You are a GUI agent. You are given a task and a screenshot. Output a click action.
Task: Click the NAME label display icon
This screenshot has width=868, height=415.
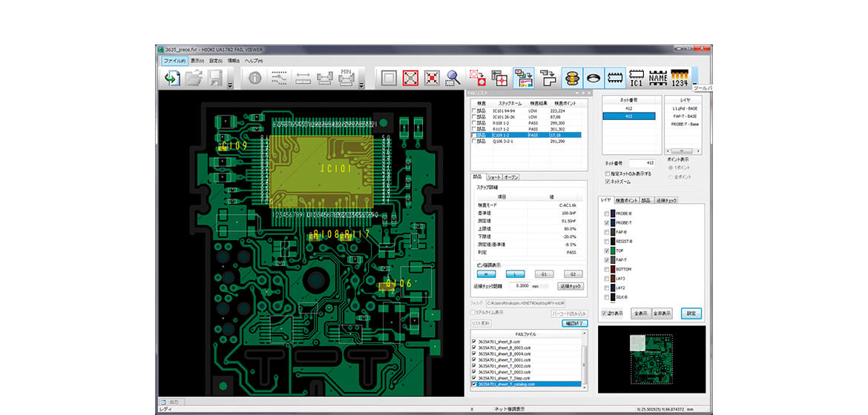coord(658,78)
